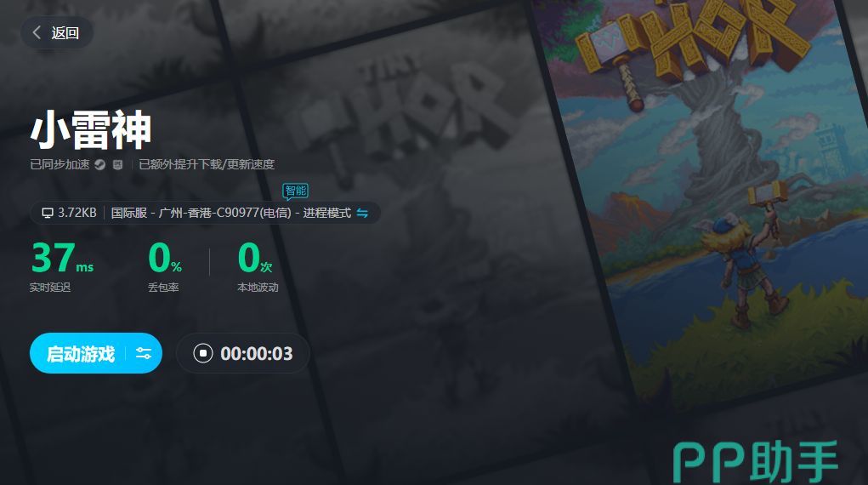Open game launch settings sliders icon
This screenshot has width=868, height=485.
[144, 353]
